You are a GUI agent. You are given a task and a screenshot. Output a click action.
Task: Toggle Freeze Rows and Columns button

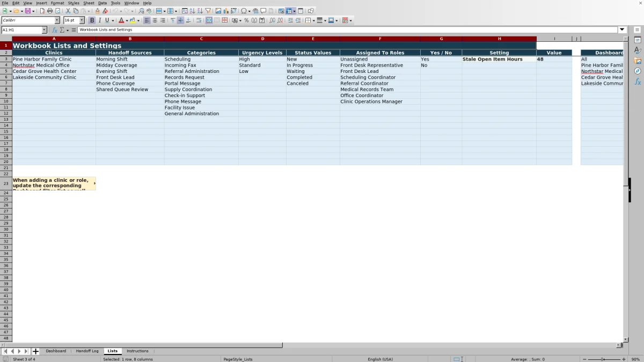point(289,11)
